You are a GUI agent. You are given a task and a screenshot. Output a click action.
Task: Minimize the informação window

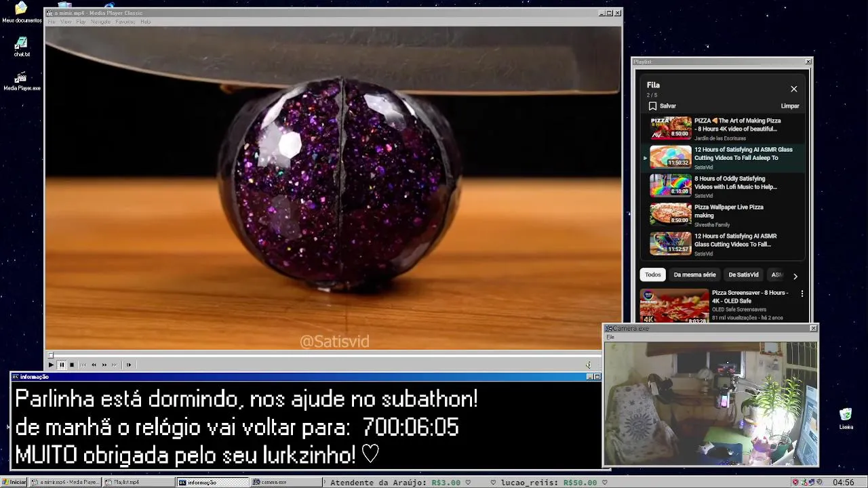click(x=590, y=377)
